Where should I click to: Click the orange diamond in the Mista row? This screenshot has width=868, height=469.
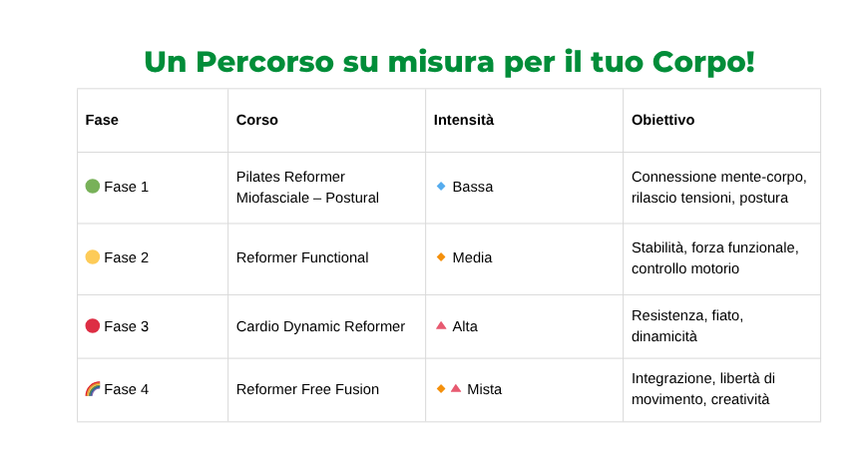tap(441, 389)
